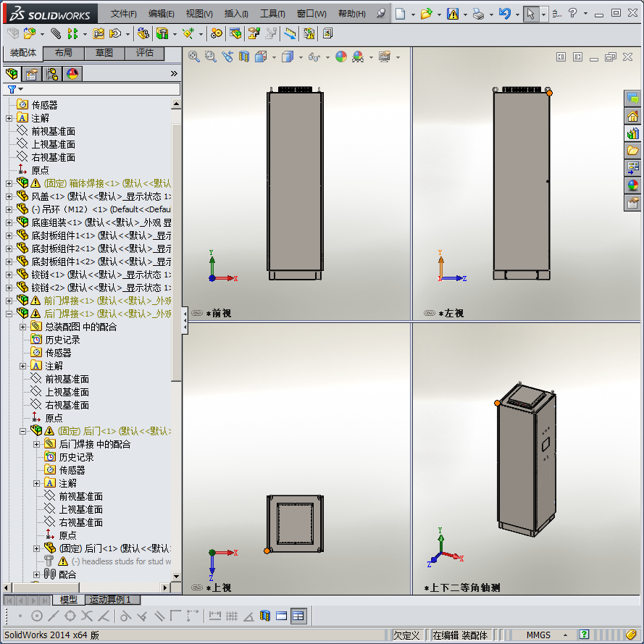
Task: Switch to the 运动算例1 tab
Action: pyautogui.click(x=112, y=600)
